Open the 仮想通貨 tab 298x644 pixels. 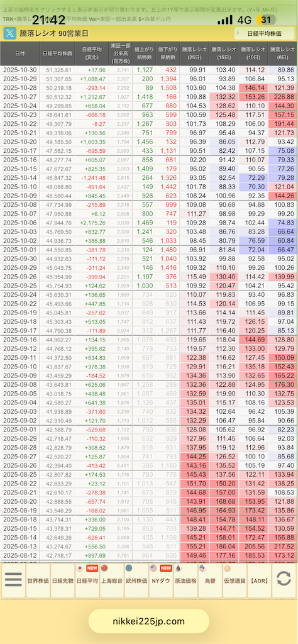(x=235, y=580)
